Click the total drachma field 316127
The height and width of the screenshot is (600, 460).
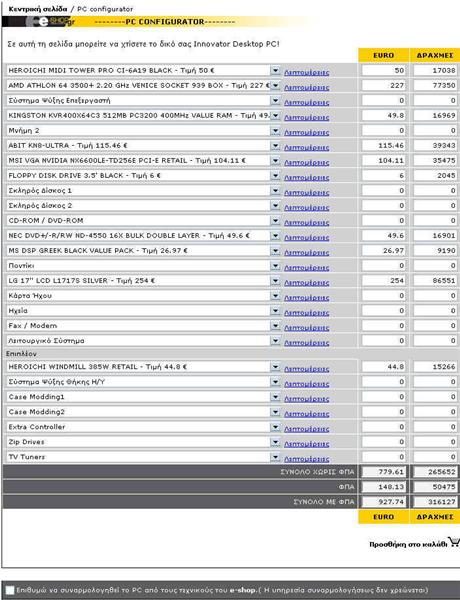tap(435, 502)
